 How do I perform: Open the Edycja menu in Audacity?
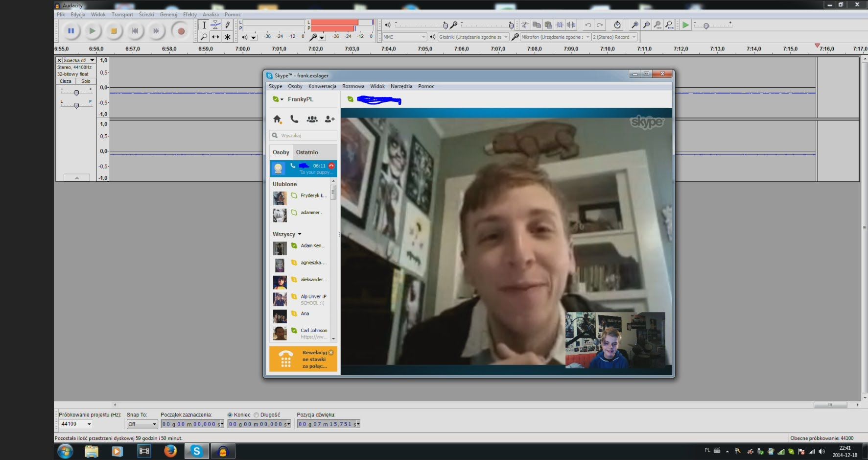tap(78, 15)
